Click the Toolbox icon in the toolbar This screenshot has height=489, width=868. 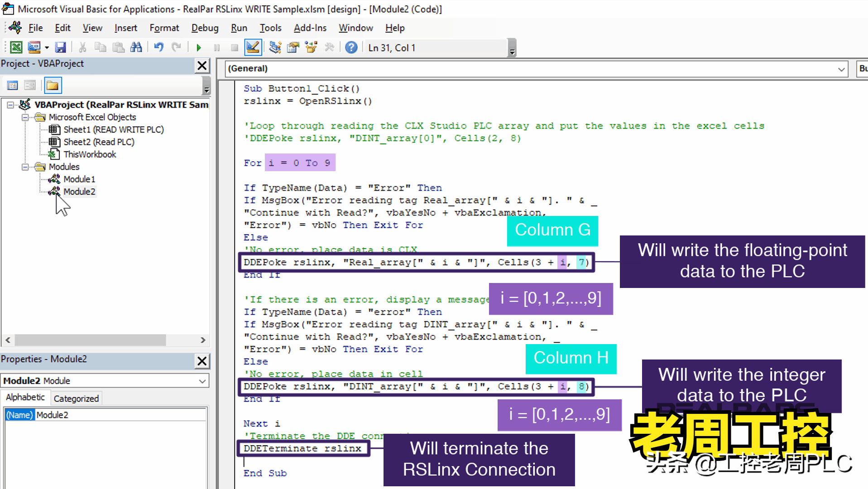click(329, 47)
